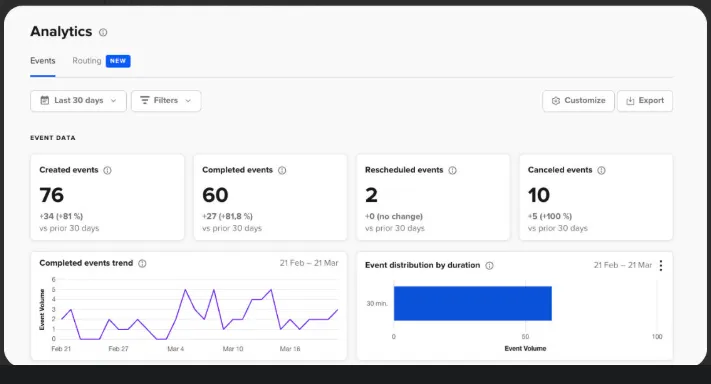This screenshot has height=384, width=711.
Task: Click the calendar icon in date range selector
Action: pos(44,101)
